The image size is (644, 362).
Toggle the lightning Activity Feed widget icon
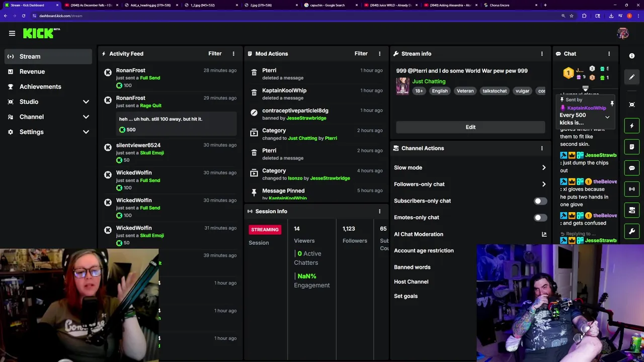(632, 126)
